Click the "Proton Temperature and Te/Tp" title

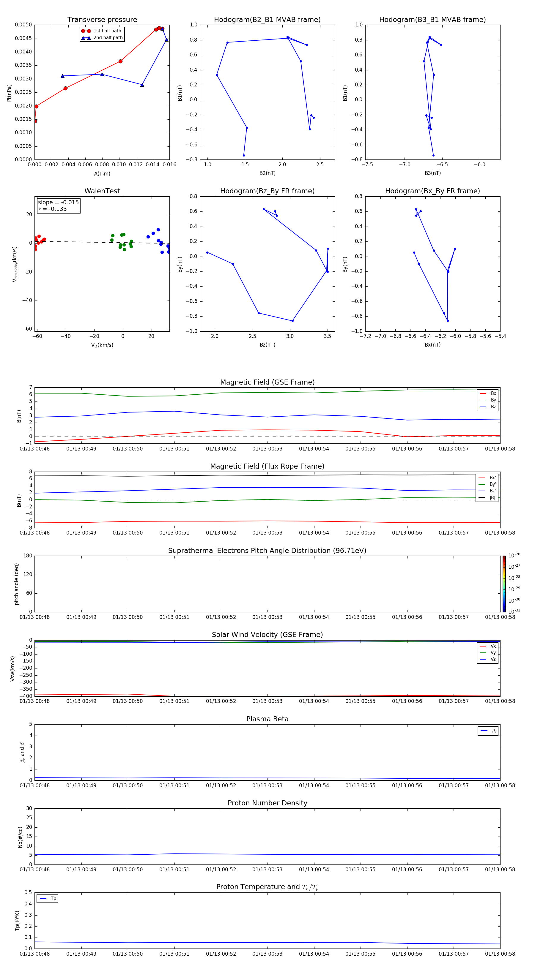pyautogui.click(x=267, y=887)
